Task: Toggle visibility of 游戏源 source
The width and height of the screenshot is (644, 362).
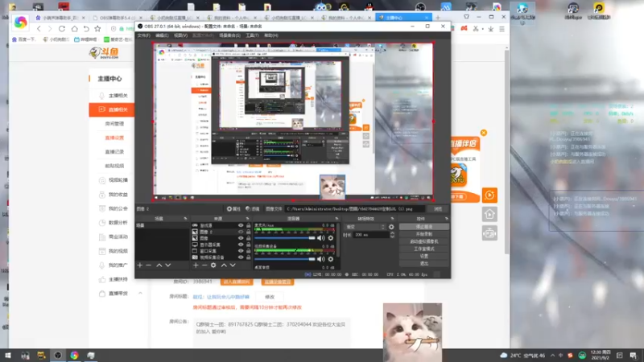Action: click(x=241, y=225)
